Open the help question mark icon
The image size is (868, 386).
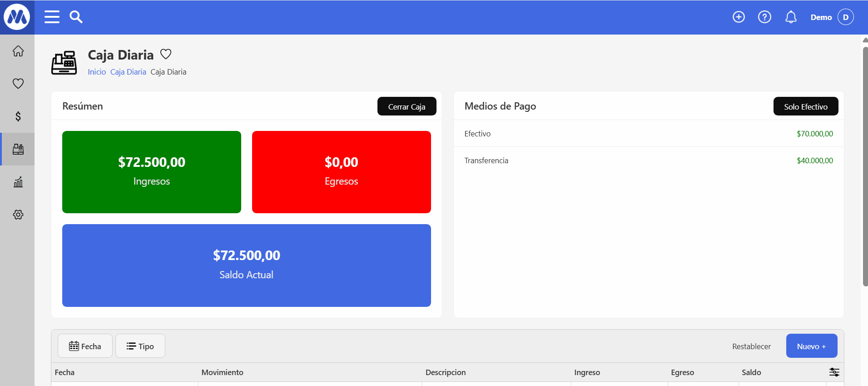pyautogui.click(x=764, y=17)
